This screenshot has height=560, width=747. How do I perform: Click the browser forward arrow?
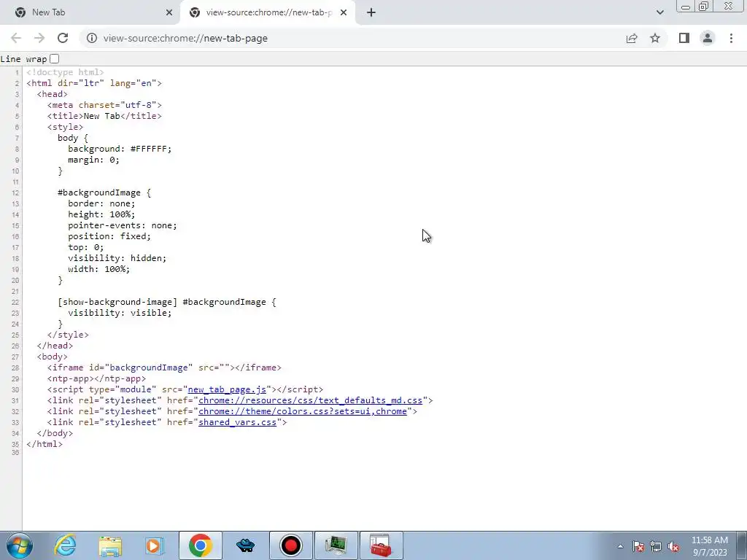pos(39,38)
